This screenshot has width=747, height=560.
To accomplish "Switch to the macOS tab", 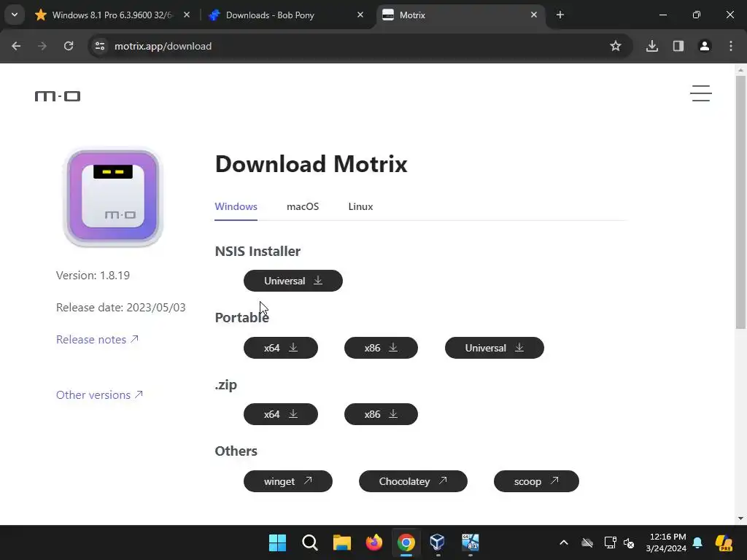I will pos(303,206).
